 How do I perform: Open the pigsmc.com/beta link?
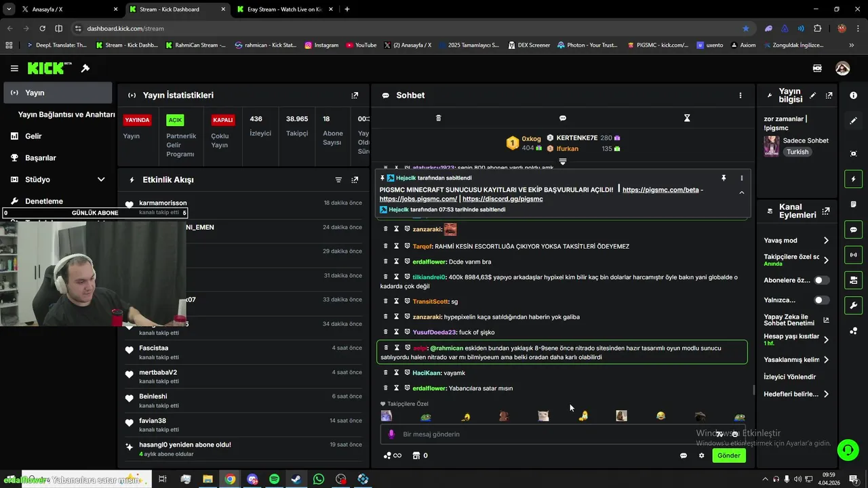(660, 190)
